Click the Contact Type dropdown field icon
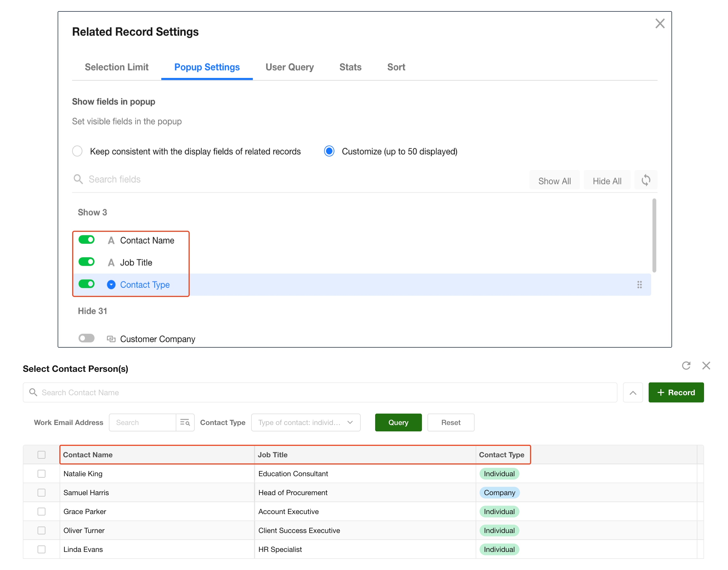This screenshot has width=728, height=570. pos(111,285)
